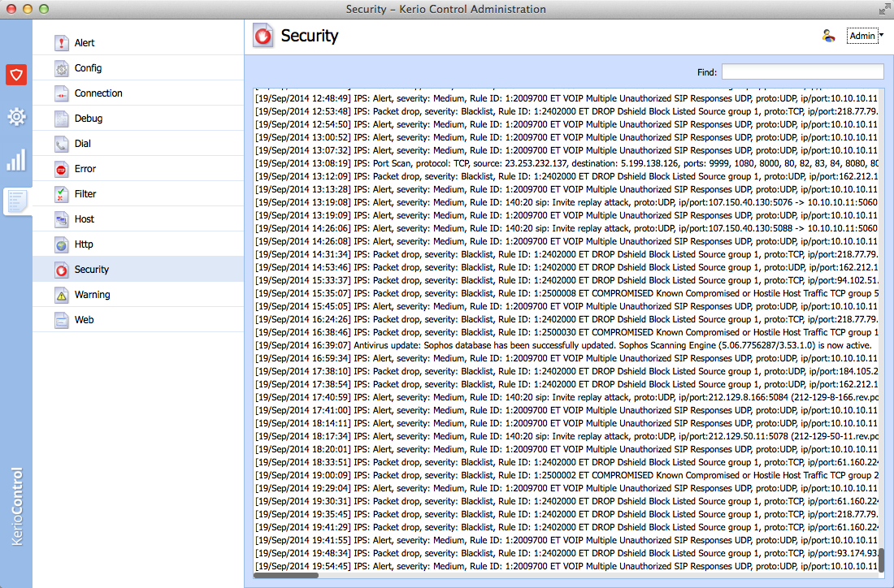Open the Status bar-chart section

coord(16,160)
